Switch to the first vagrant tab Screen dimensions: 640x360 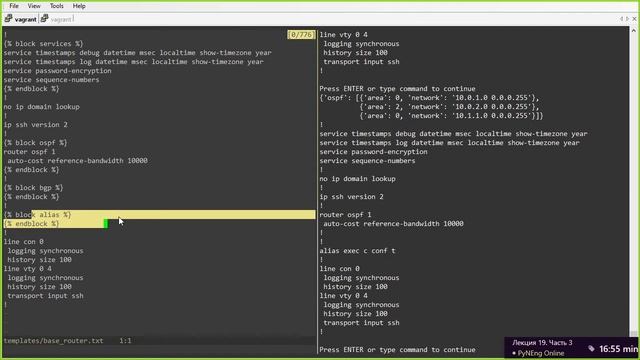[x=25, y=19]
